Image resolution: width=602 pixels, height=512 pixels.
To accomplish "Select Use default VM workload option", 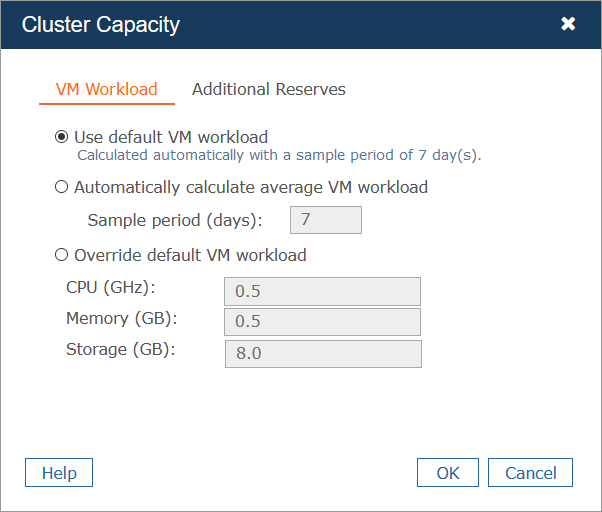I will point(61,137).
